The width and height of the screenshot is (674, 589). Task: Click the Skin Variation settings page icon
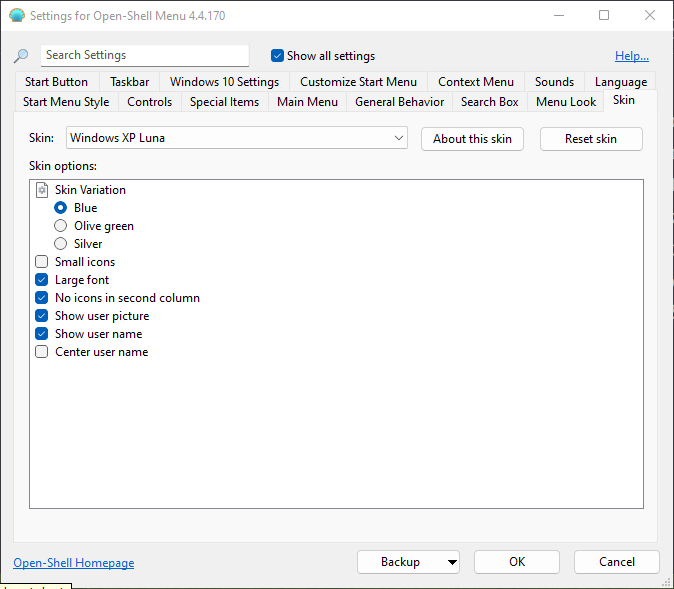[x=42, y=190]
